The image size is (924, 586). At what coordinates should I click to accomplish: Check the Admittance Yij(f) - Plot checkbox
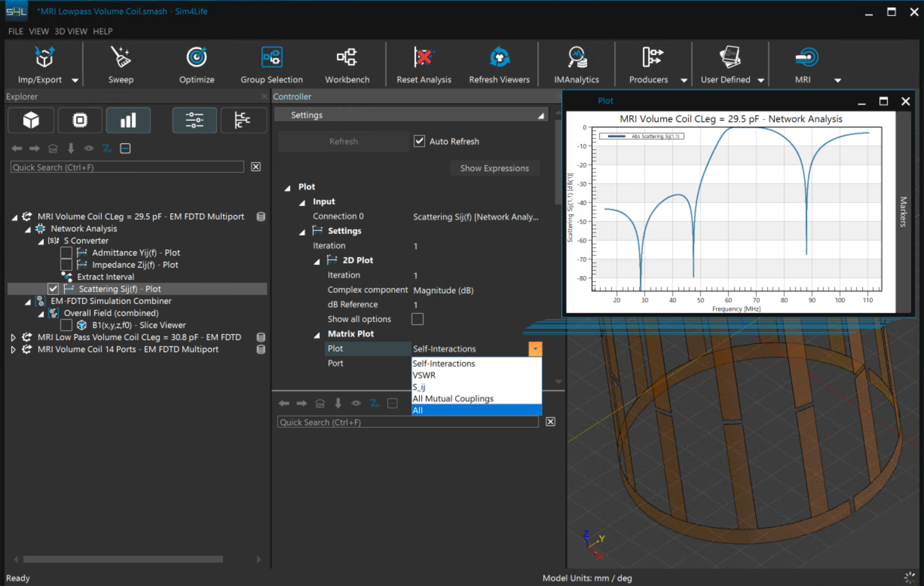(66, 253)
